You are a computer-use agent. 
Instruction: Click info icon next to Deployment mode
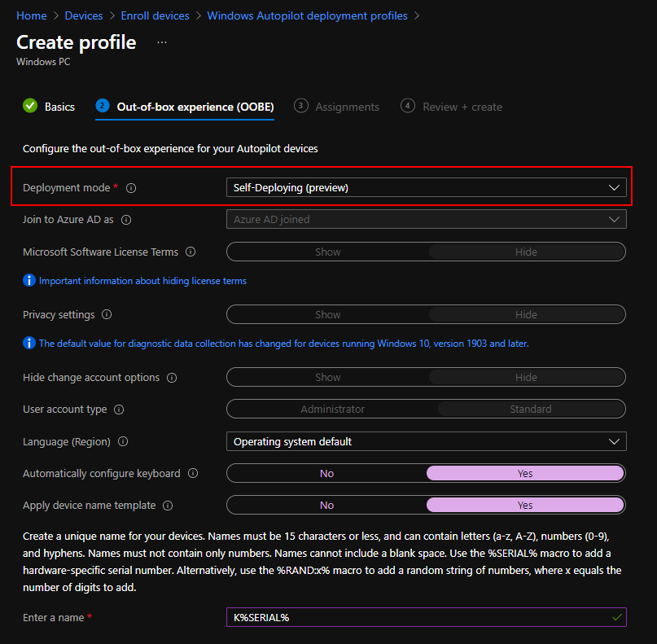131,188
